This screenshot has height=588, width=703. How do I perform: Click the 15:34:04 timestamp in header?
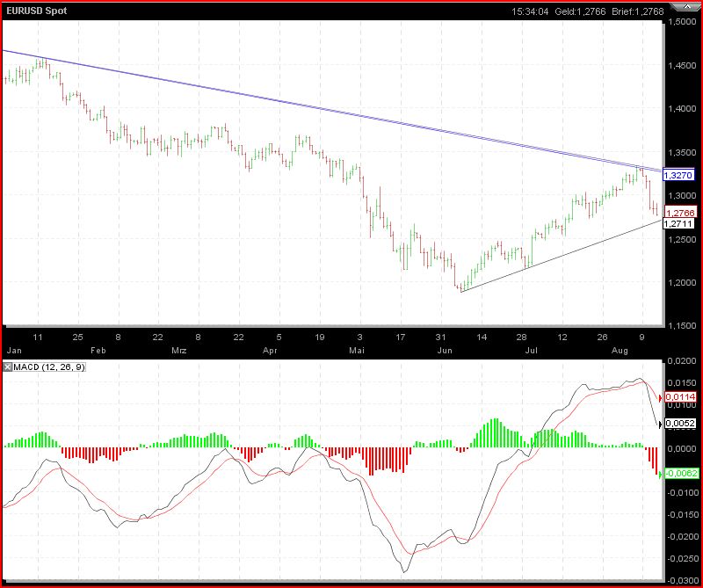click(x=530, y=11)
